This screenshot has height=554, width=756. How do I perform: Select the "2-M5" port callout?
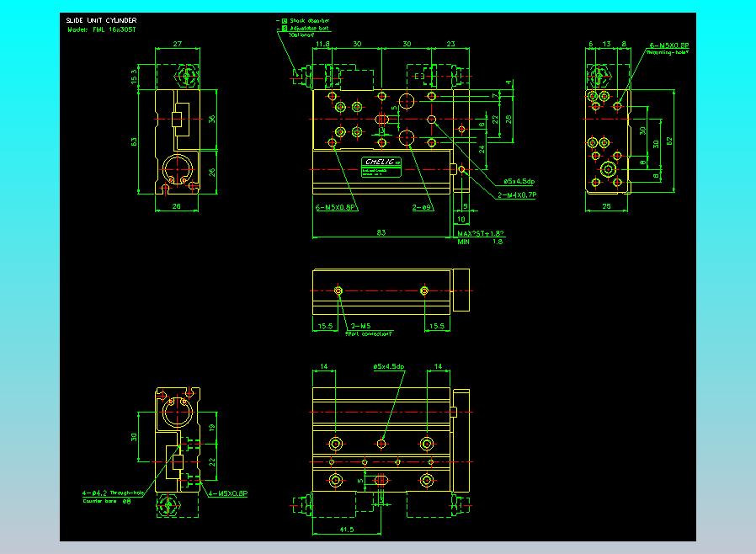pyautogui.click(x=360, y=326)
